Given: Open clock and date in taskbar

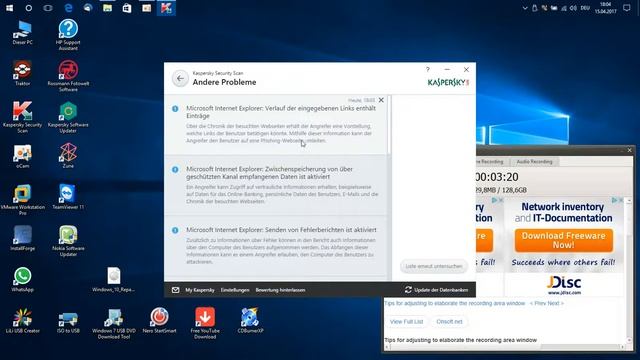Looking at the screenshot, I should coord(605,8).
